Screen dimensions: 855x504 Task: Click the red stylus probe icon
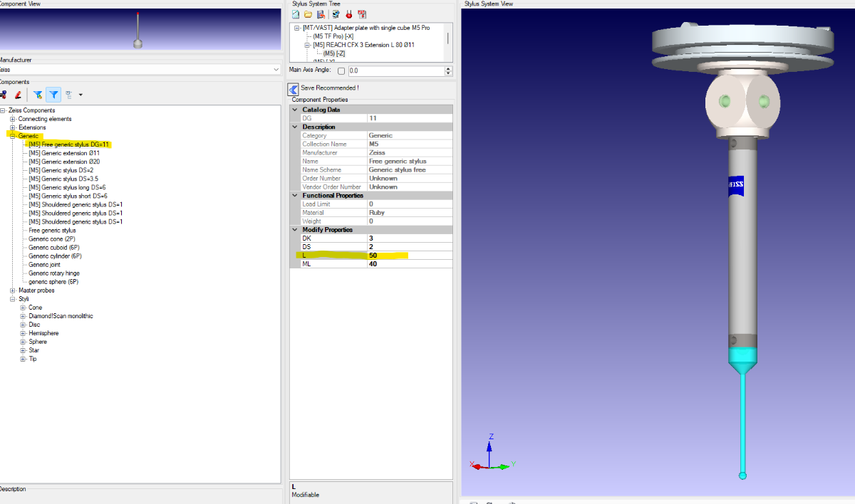click(349, 14)
